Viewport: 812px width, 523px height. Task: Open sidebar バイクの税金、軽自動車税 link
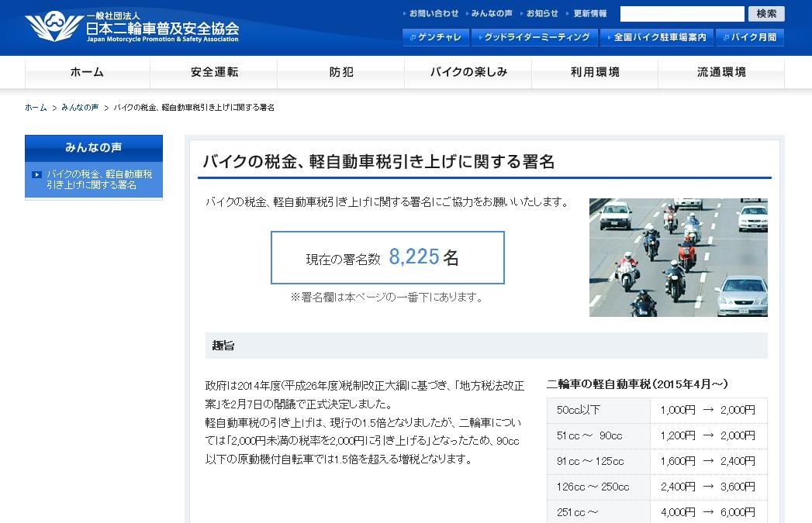click(x=99, y=180)
